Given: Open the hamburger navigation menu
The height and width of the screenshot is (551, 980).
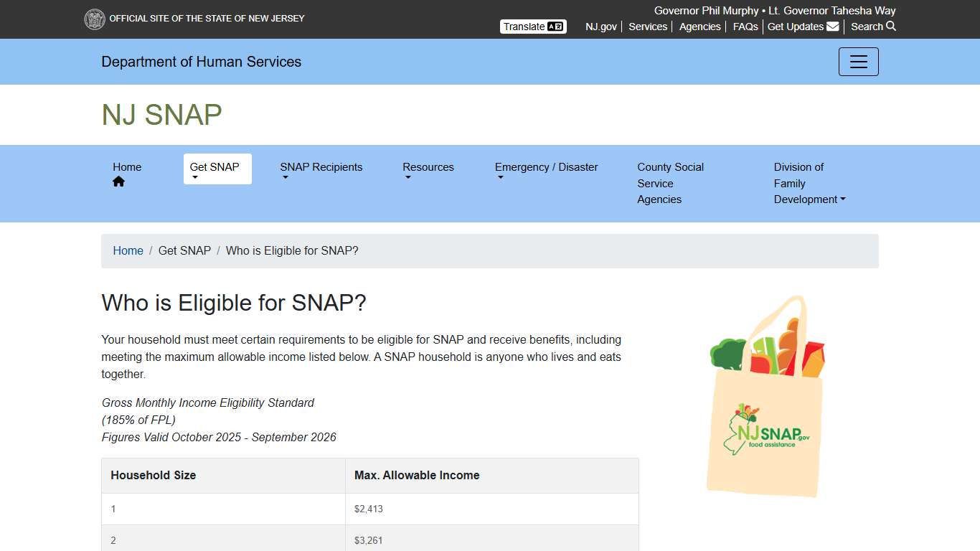Looking at the screenshot, I should [858, 62].
